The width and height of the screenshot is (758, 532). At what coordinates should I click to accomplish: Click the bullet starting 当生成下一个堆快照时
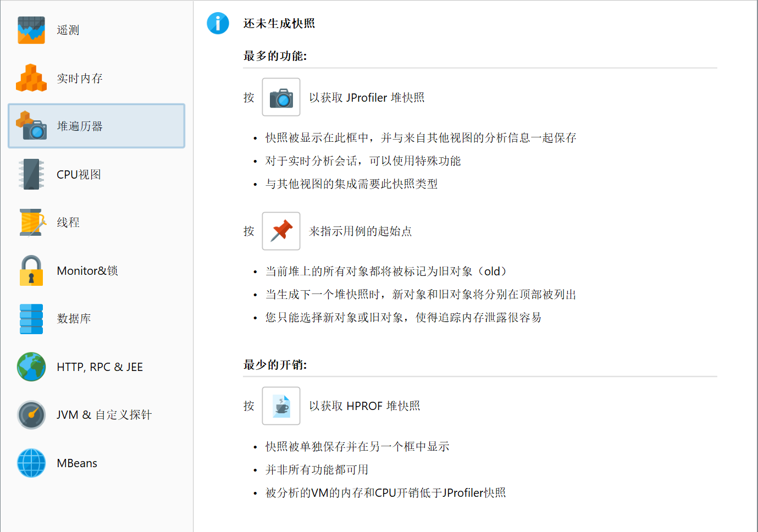(421, 294)
